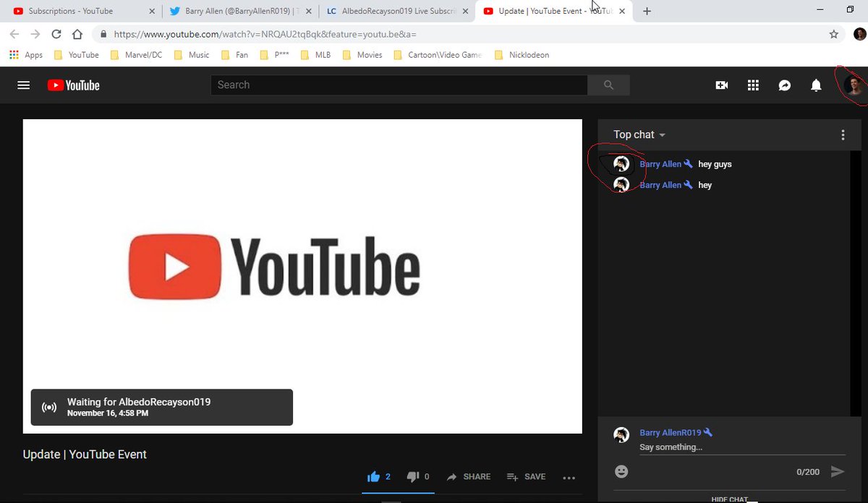Open the Movies bookmarks folder
The width and height of the screenshot is (868, 503).
point(362,55)
